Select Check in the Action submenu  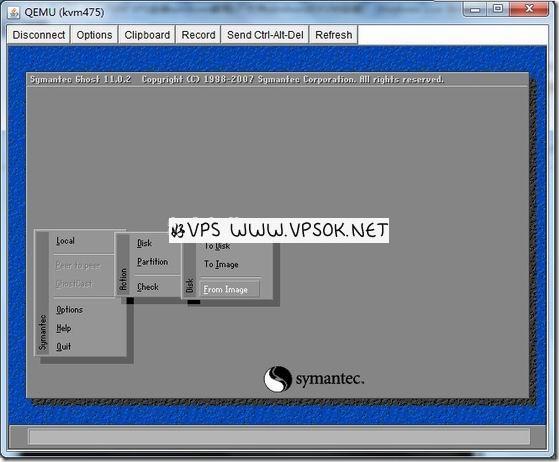click(x=148, y=287)
